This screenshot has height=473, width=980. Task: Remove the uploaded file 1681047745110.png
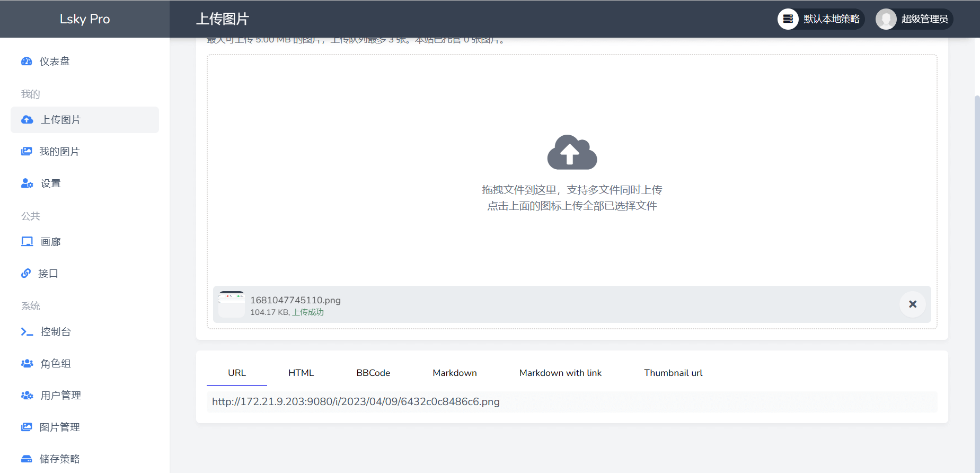click(912, 304)
